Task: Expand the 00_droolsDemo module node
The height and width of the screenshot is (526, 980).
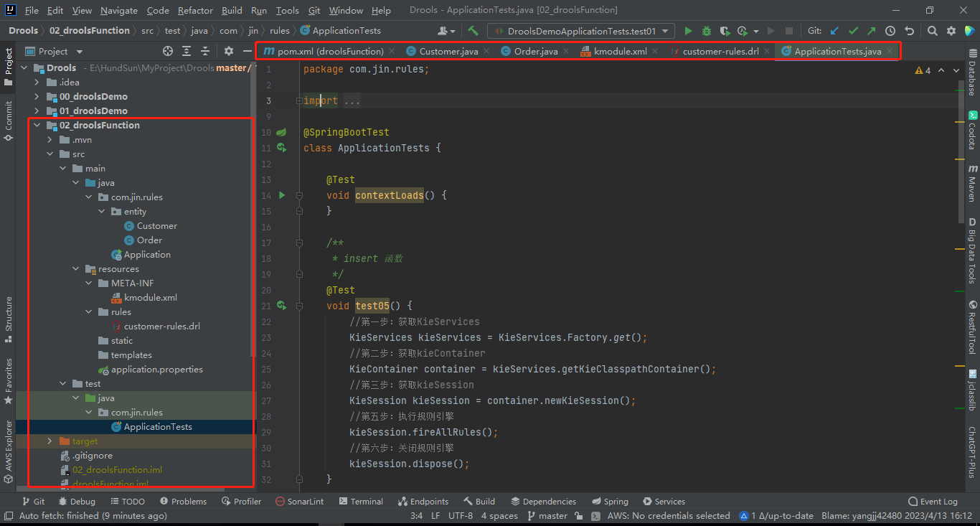Action: pyautogui.click(x=37, y=96)
